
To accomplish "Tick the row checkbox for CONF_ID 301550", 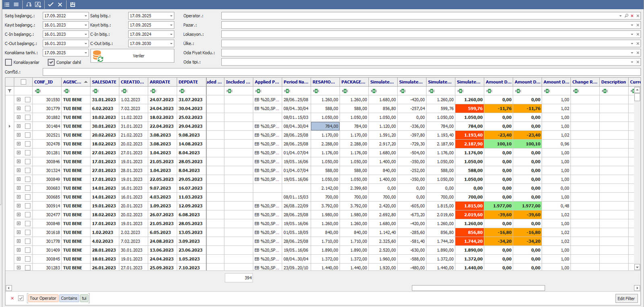I will 28,100.
